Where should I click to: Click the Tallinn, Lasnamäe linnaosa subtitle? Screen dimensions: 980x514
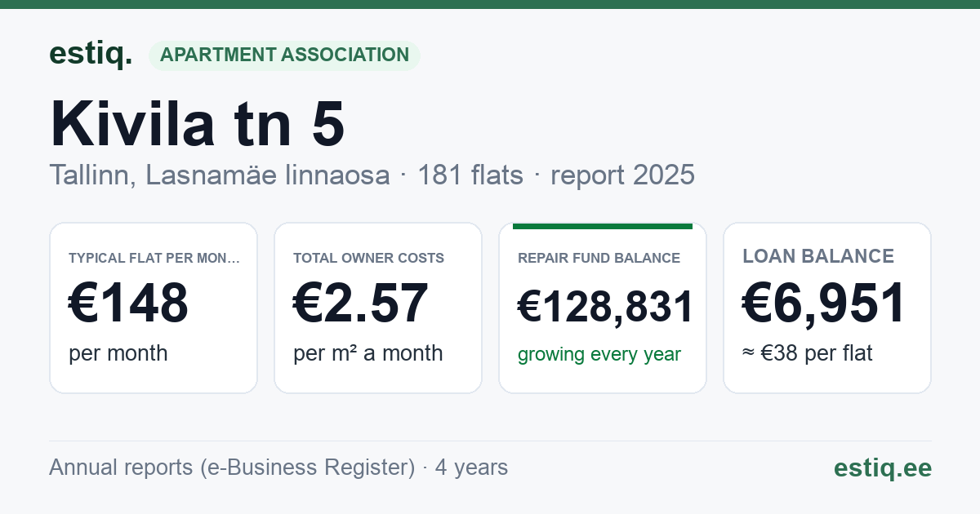[x=220, y=175]
